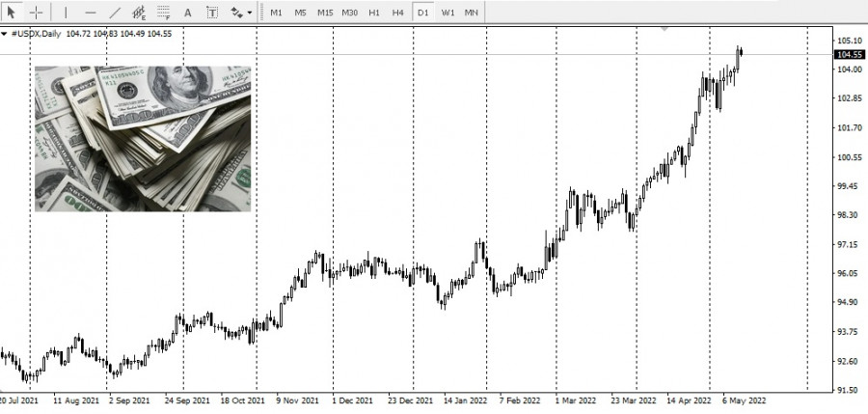Viewport: 868px width, 414px height.
Task: Click the 2 Sep 2021 date label
Action: click(x=129, y=400)
